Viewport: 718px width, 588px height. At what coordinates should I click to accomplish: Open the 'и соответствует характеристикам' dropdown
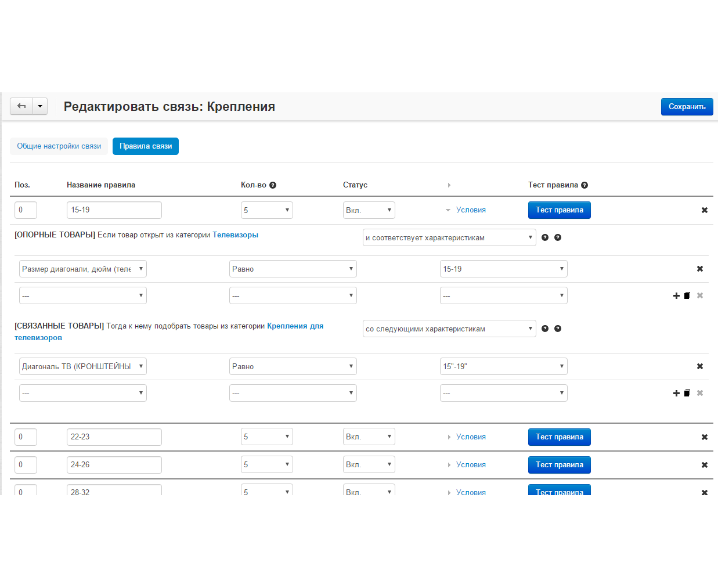coord(449,237)
